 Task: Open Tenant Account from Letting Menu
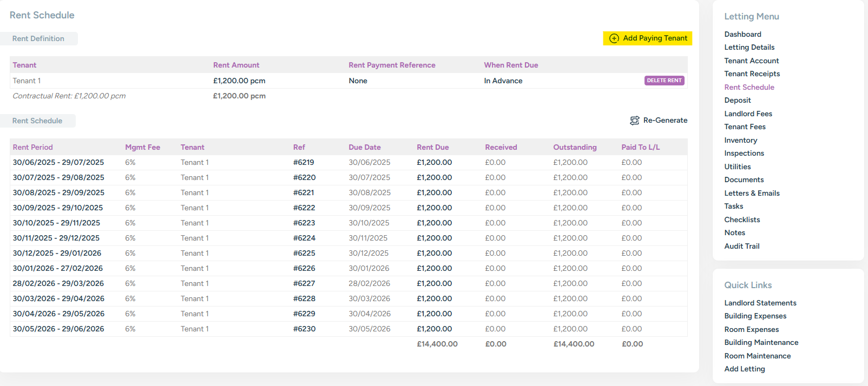tap(751, 61)
